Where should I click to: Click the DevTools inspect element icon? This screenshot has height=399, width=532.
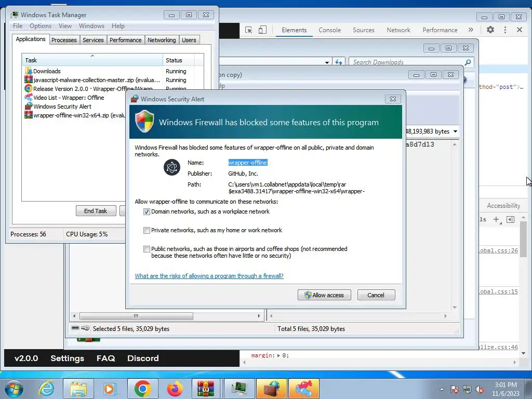(249, 30)
